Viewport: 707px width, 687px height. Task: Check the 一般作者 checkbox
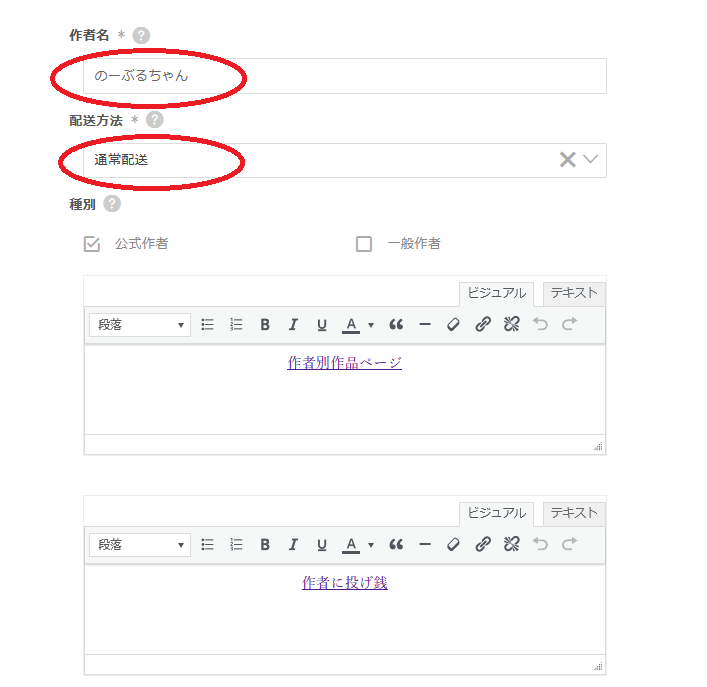coord(364,244)
